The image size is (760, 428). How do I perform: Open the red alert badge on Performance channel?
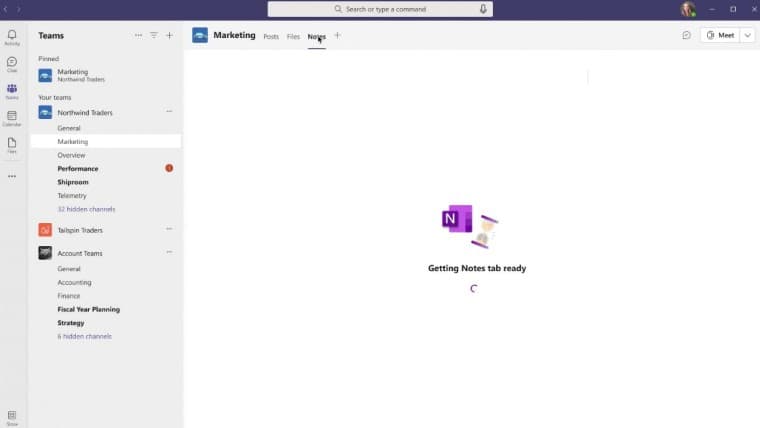coord(169,168)
